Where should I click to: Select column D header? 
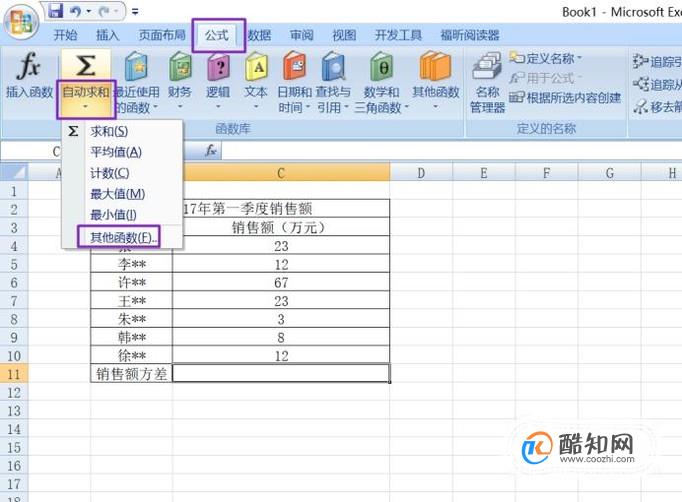[x=421, y=173]
